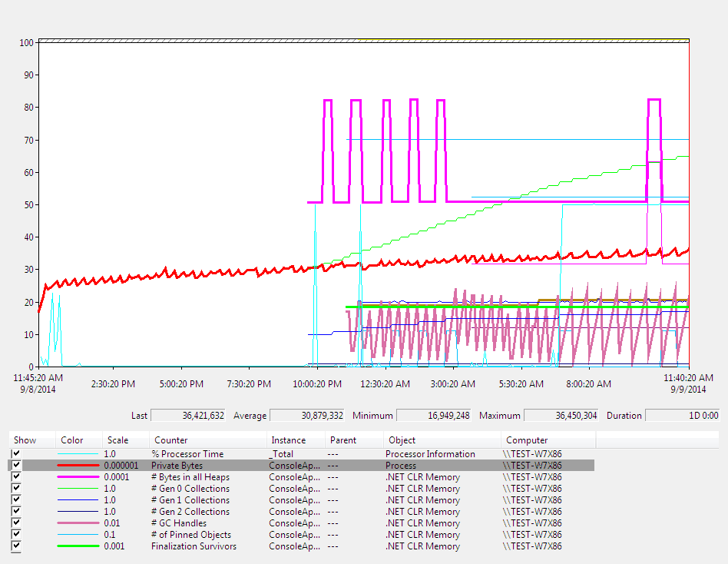The image size is (728, 564).
Task: Click the Computer column header
Action: [527, 440]
